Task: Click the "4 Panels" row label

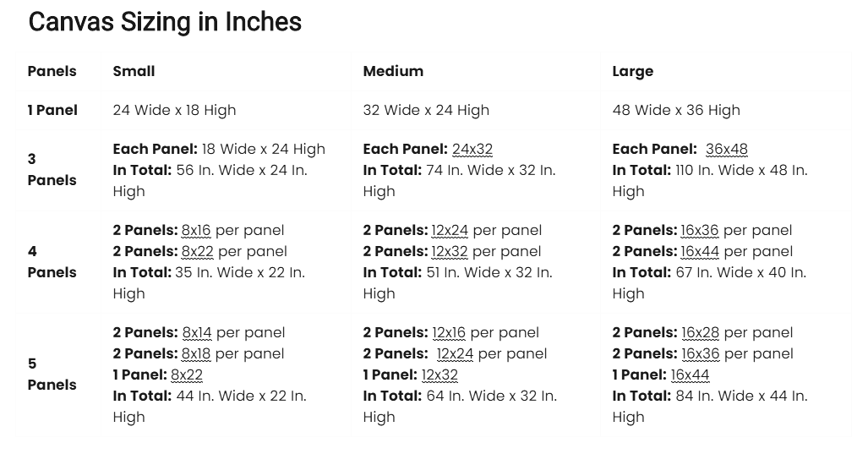Action: 52,261
